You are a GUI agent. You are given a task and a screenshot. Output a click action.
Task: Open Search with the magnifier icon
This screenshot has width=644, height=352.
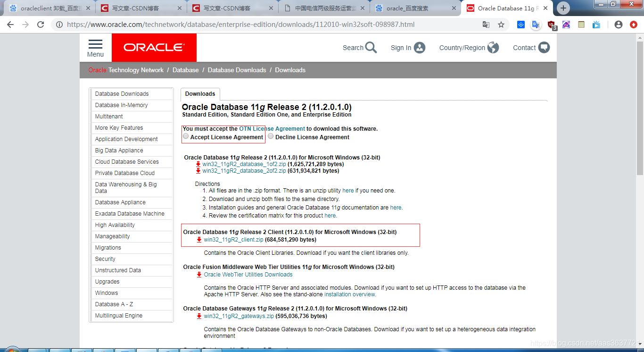click(x=371, y=48)
